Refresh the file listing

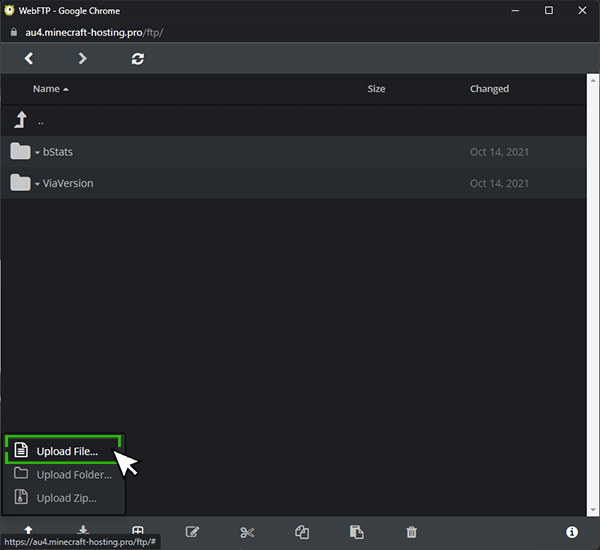(138, 59)
